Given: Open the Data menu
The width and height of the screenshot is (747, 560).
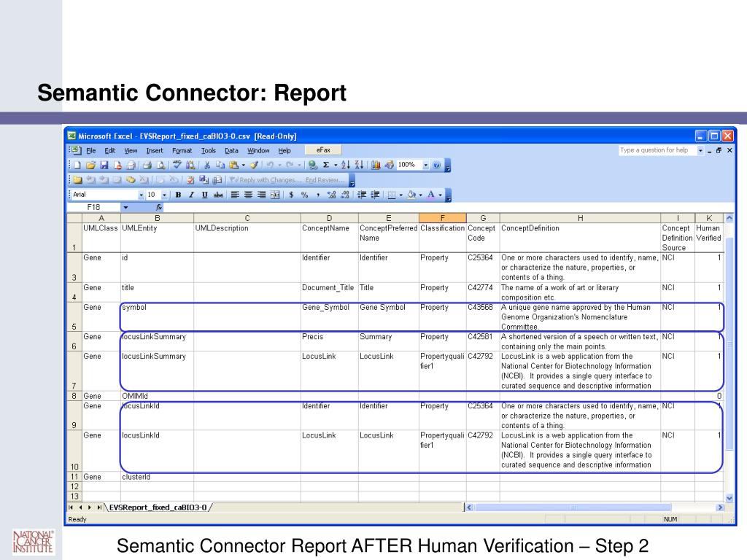Looking at the screenshot, I should coord(231,150).
